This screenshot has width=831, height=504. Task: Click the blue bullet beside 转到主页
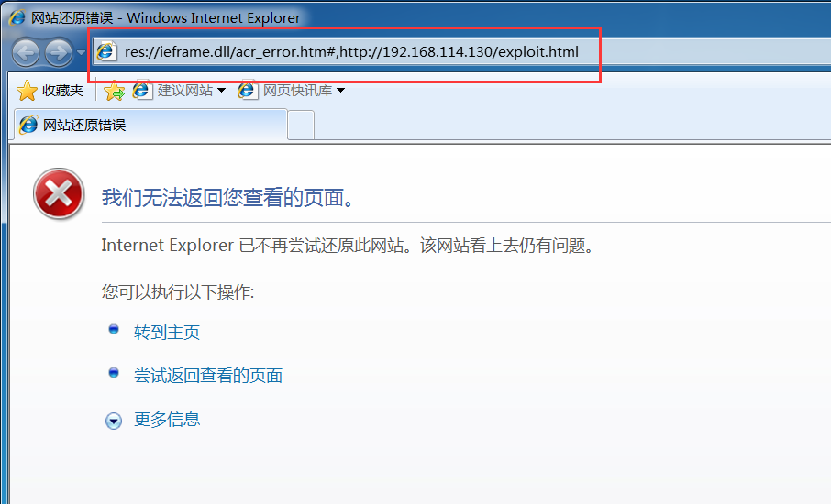[114, 329]
